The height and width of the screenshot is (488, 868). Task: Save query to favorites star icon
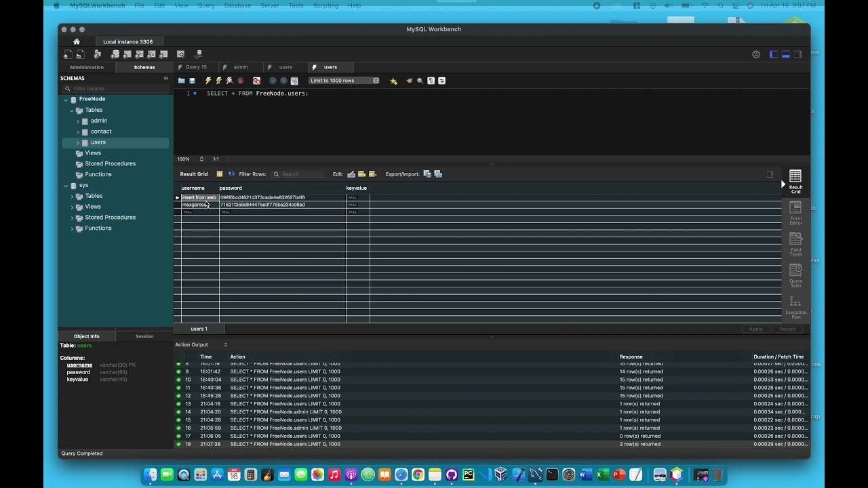tap(393, 81)
